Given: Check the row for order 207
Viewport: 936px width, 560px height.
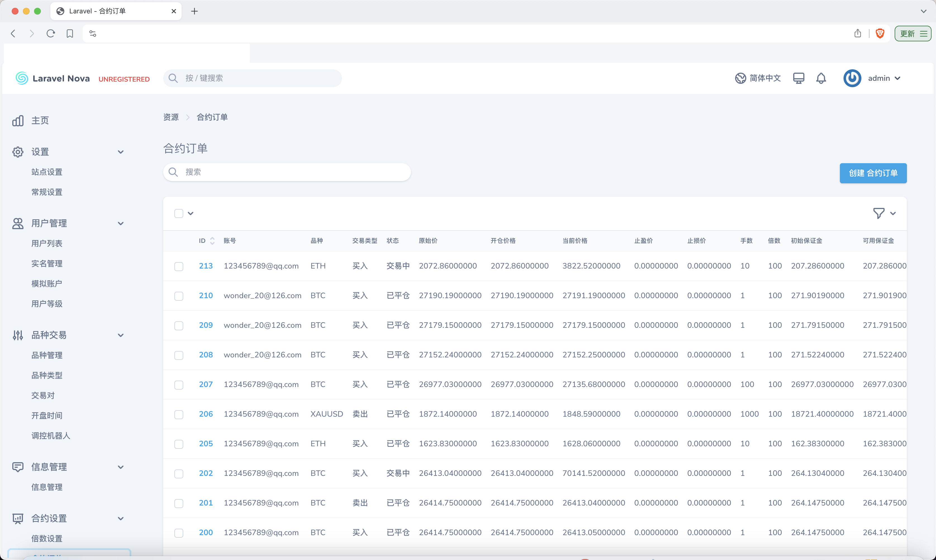Looking at the screenshot, I should click(179, 385).
